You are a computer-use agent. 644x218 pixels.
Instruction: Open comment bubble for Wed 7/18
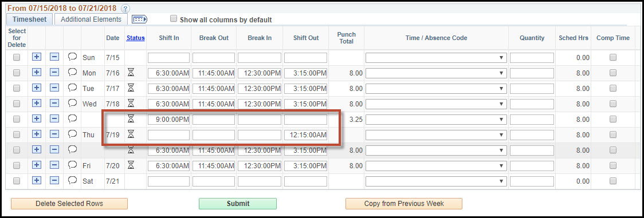[72, 103]
